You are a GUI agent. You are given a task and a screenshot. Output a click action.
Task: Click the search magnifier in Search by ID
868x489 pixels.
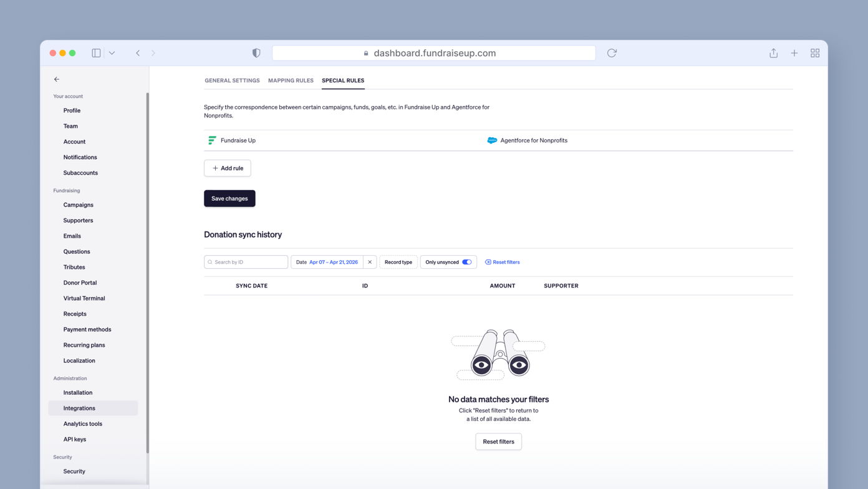point(210,262)
